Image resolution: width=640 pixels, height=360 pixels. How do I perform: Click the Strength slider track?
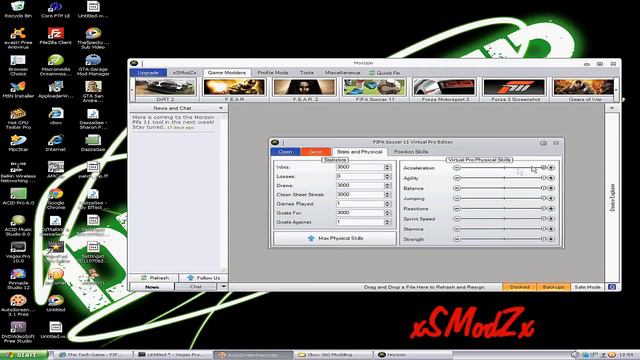pos(504,239)
